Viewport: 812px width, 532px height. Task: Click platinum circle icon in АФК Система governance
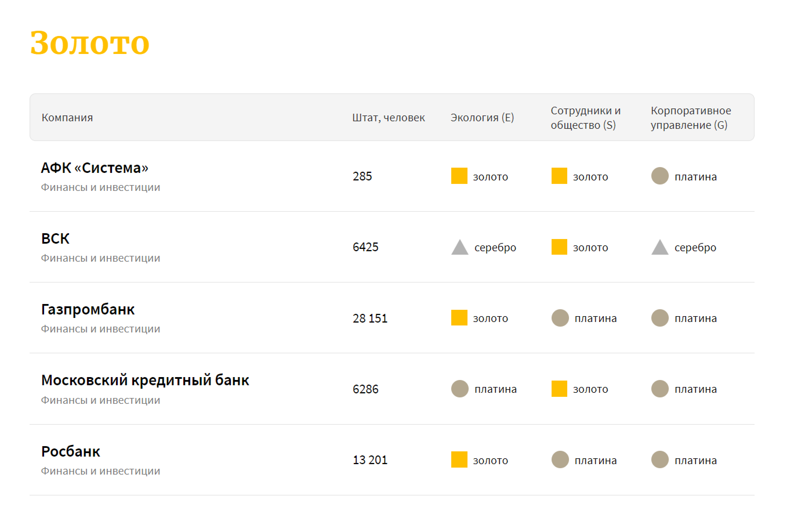click(659, 176)
